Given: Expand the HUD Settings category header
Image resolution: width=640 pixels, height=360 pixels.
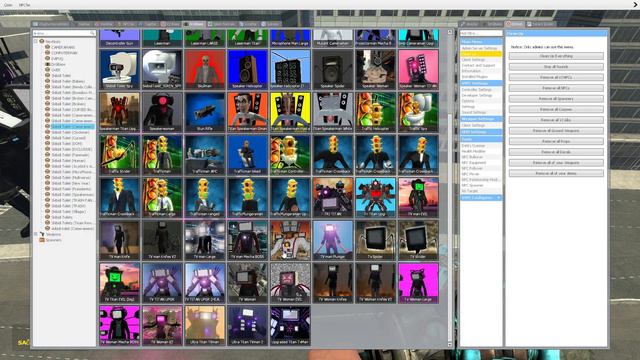Looking at the screenshot, I should coord(481,132).
